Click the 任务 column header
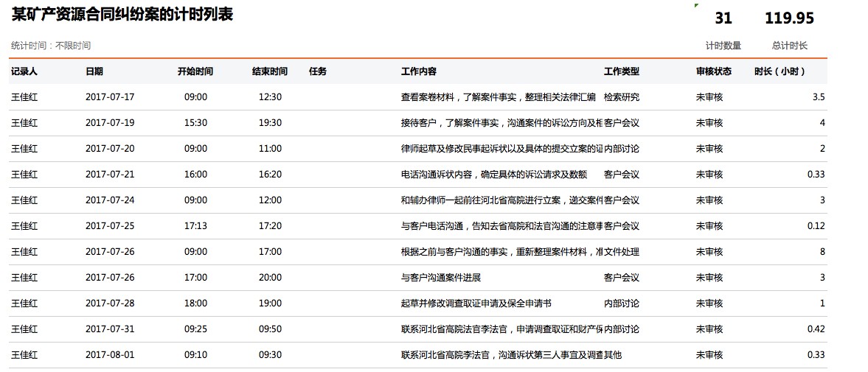This screenshot has height=372, width=868. (318, 71)
